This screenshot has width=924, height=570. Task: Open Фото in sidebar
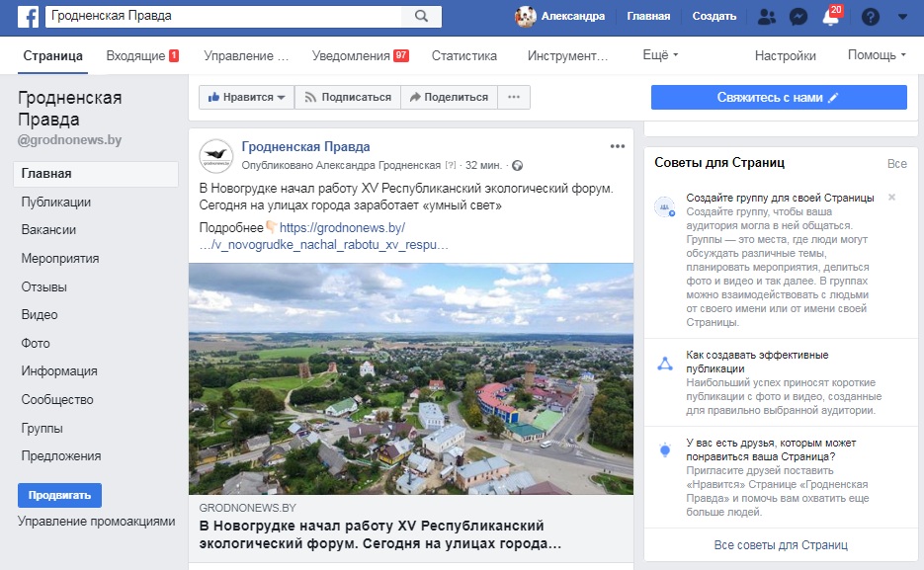36,343
